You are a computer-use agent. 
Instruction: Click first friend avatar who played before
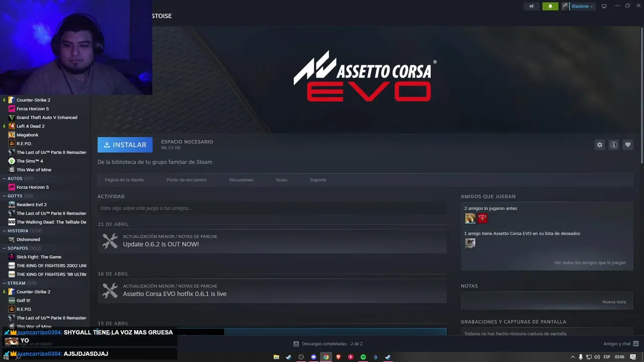tap(470, 218)
